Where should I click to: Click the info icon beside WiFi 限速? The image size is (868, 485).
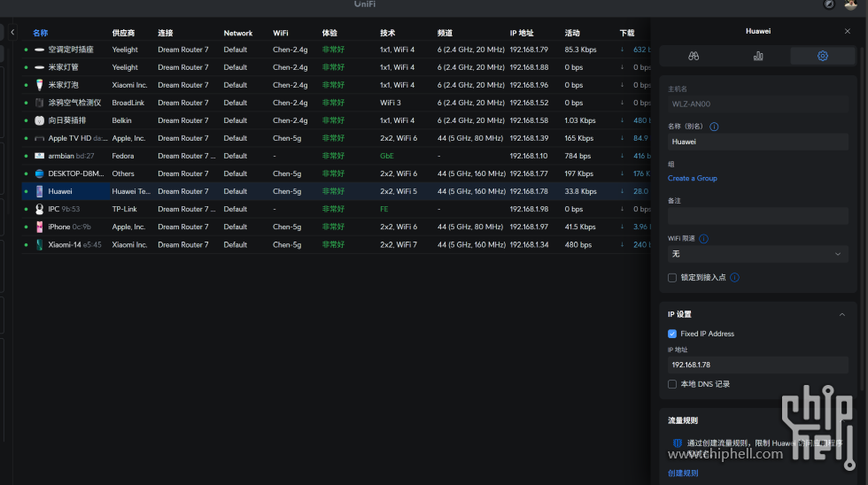pos(703,239)
